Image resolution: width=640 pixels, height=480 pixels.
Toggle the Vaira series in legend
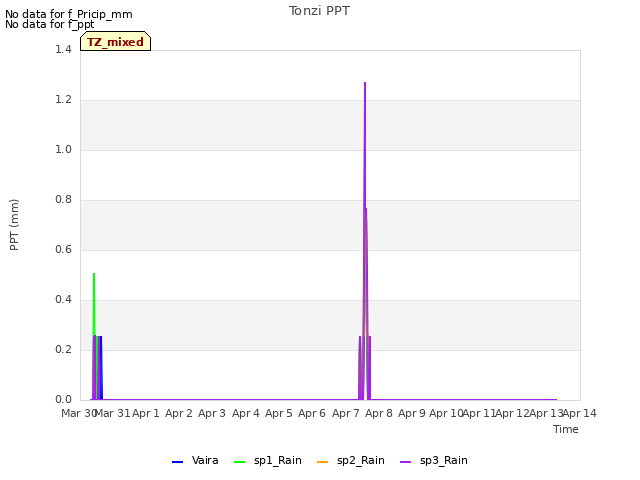pyautogui.click(x=195, y=461)
